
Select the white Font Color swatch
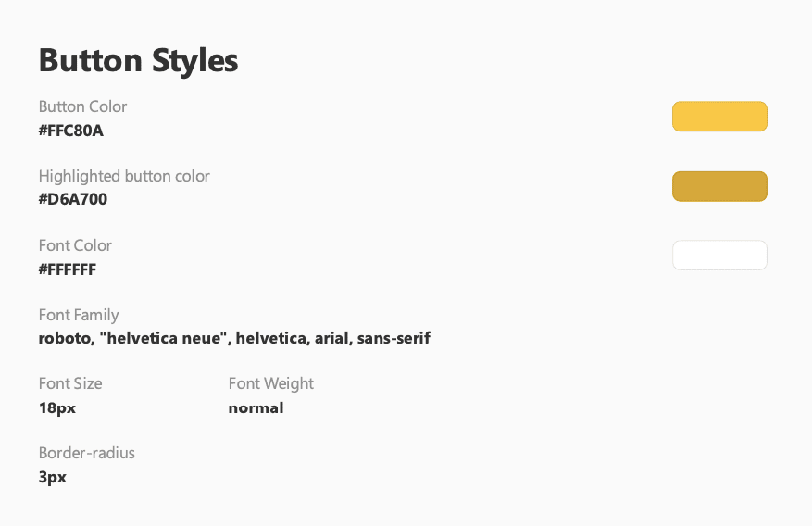click(x=719, y=256)
